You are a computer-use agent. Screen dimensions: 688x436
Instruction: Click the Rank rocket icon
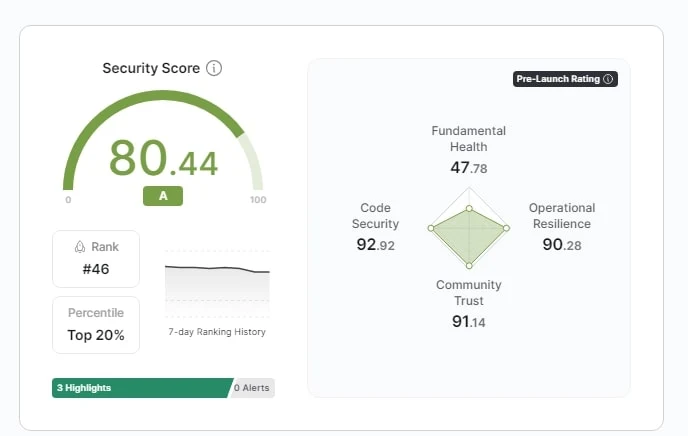(80, 247)
